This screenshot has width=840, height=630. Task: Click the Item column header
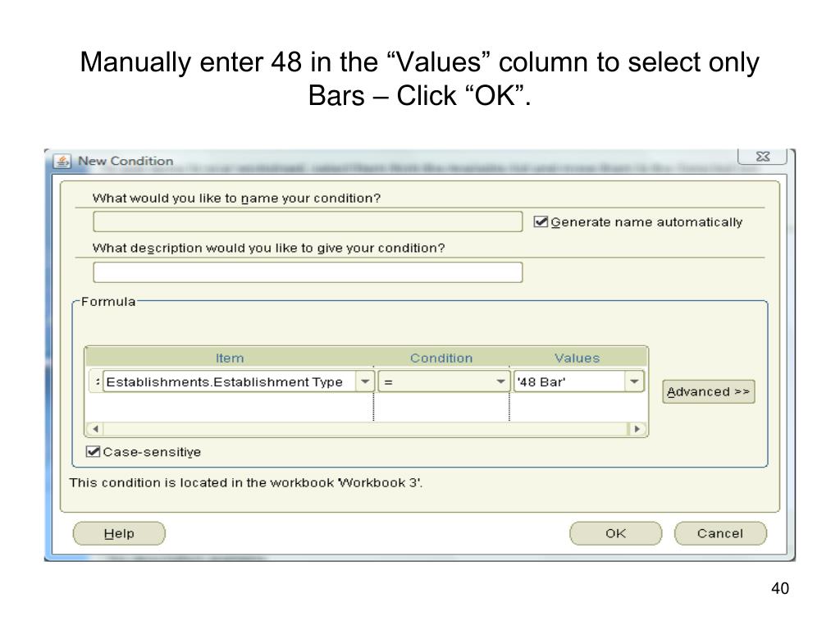tap(230, 358)
